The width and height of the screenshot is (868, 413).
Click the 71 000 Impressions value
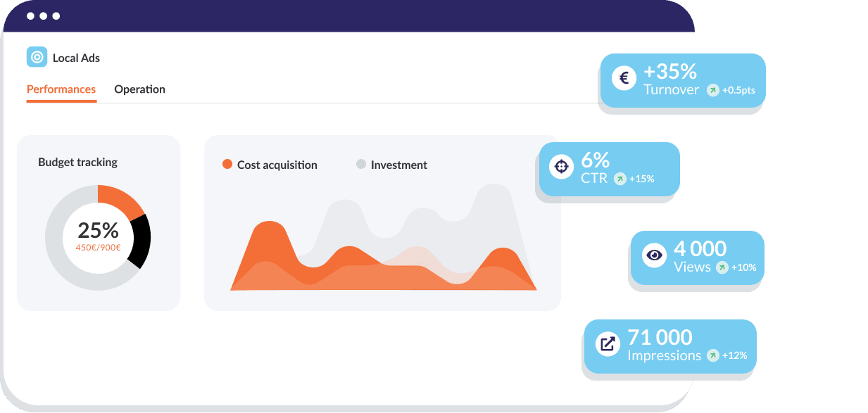660,337
